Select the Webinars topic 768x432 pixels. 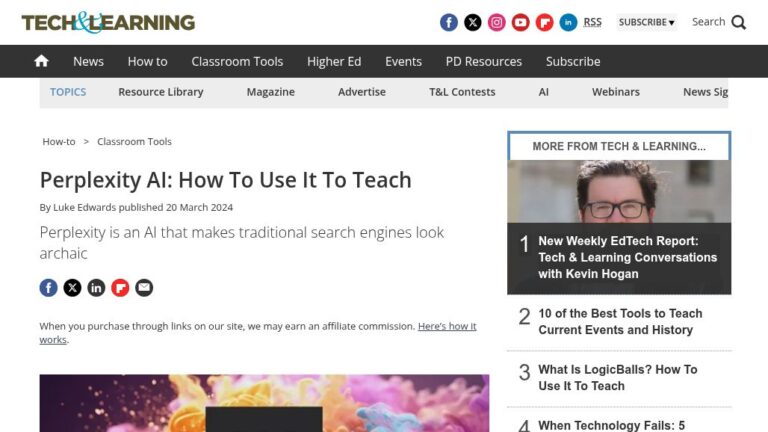coord(615,92)
